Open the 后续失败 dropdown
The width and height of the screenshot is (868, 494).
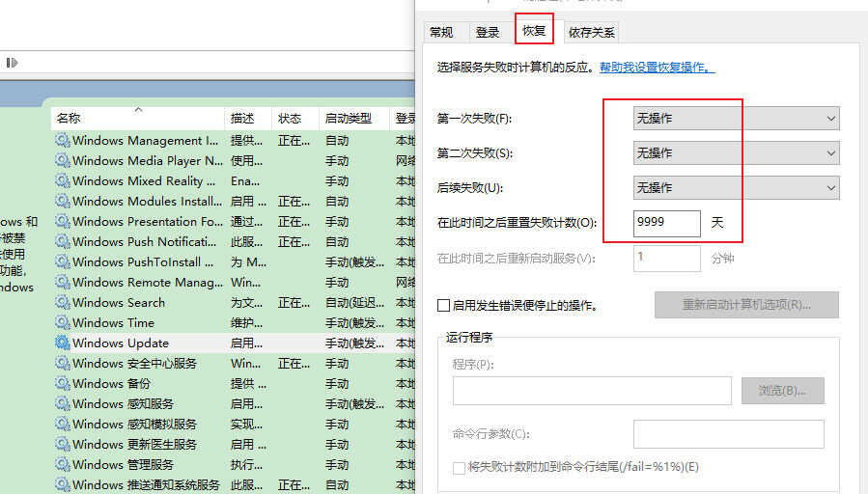point(737,188)
